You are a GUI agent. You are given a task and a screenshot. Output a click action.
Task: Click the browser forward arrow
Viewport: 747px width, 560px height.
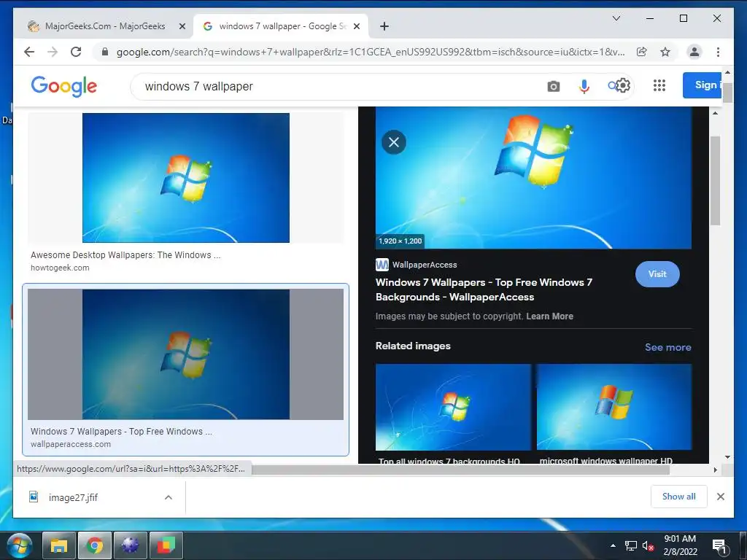click(x=53, y=52)
